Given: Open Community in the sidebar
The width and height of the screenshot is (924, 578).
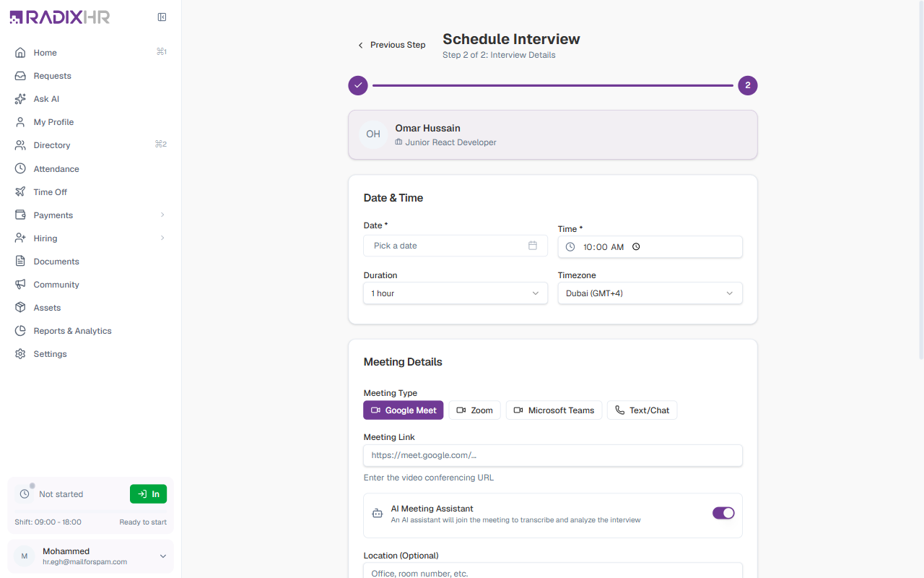Looking at the screenshot, I should click(90, 285).
